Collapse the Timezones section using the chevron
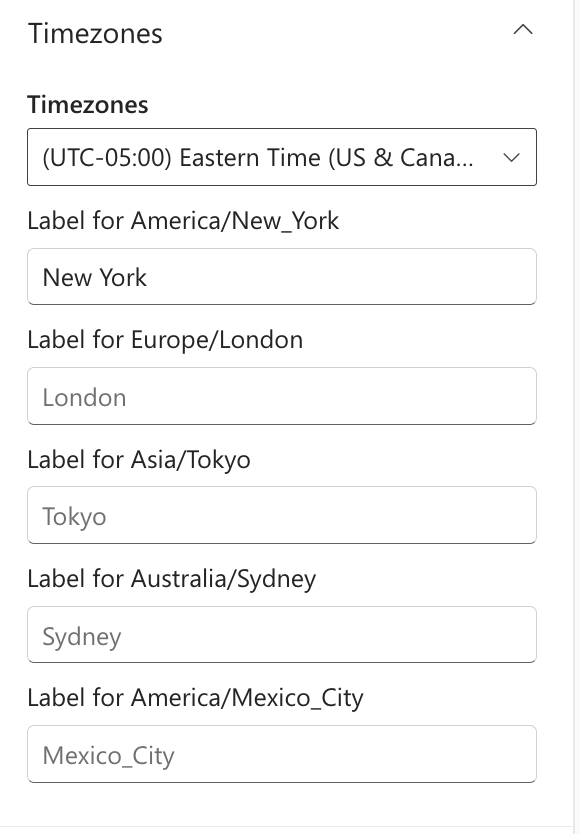 tap(524, 30)
